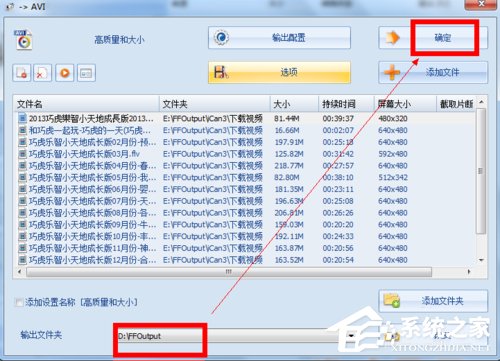The width and height of the screenshot is (500, 361).
Task: Click the media file info toolbar icon
Action: pos(86,73)
